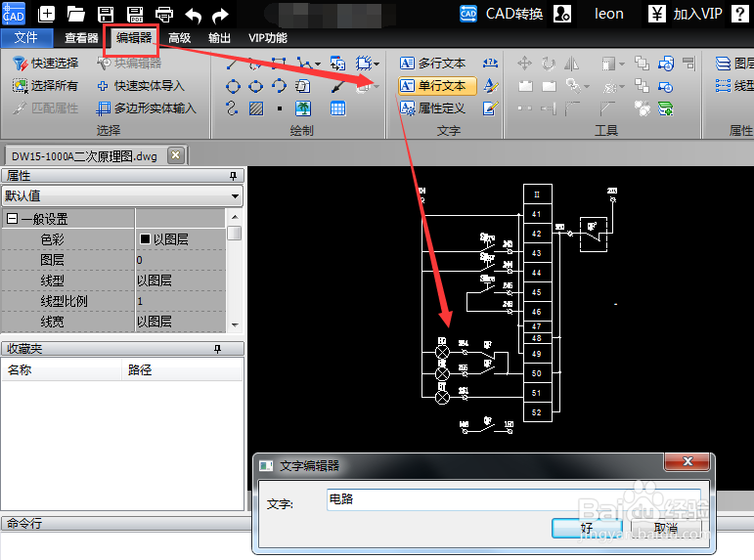
Task: Select the rectangle drawing tool
Action: (279, 63)
